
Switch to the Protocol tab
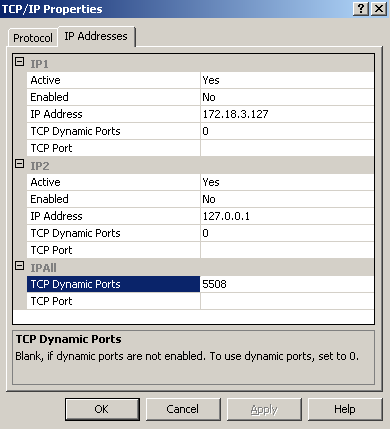pyautogui.click(x=33, y=38)
